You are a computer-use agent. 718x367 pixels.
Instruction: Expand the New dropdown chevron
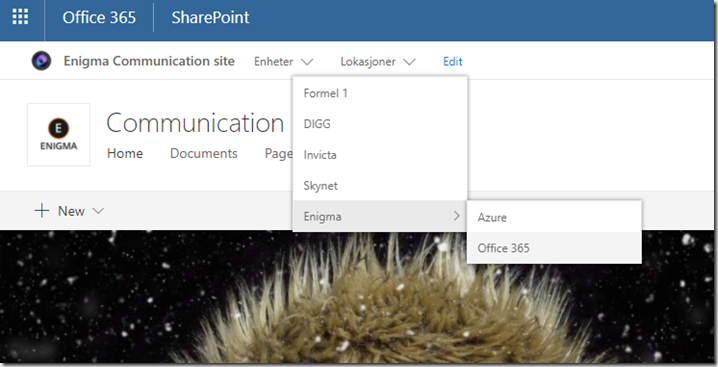(x=98, y=211)
